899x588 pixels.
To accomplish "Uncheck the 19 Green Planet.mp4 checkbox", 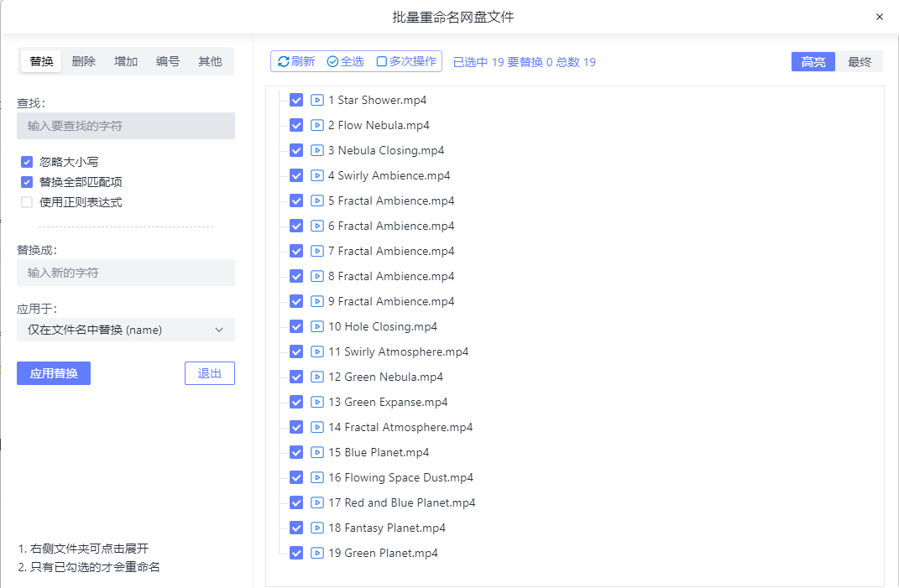I will point(296,554).
